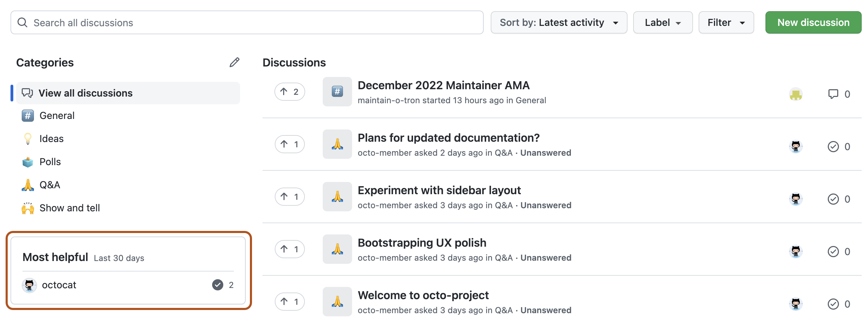
Task: Click octocat in the Most helpful panel
Action: 59,285
